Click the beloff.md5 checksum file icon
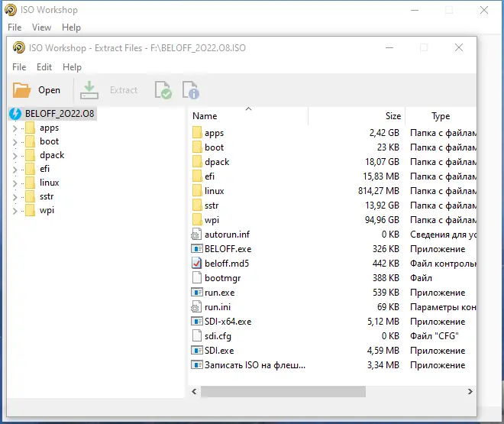The height and width of the screenshot is (424, 504). point(196,264)
